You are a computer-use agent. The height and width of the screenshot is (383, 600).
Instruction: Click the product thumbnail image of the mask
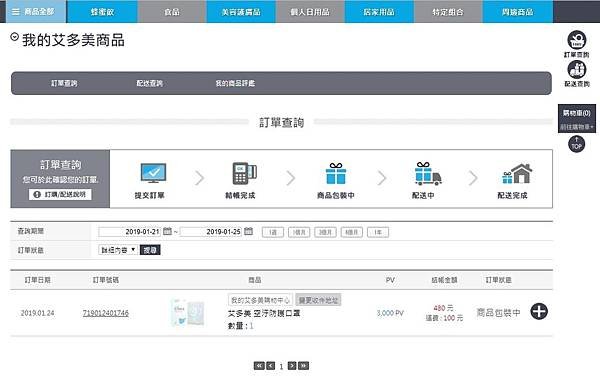188,313
